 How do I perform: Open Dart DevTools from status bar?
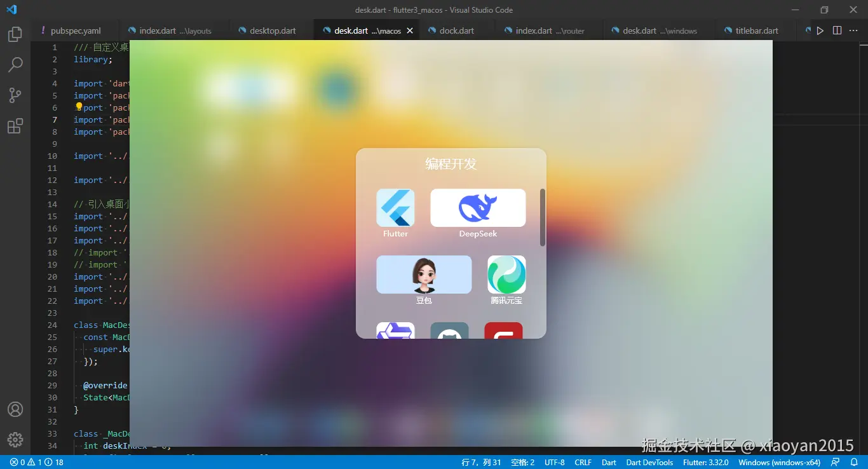[649, 462]
